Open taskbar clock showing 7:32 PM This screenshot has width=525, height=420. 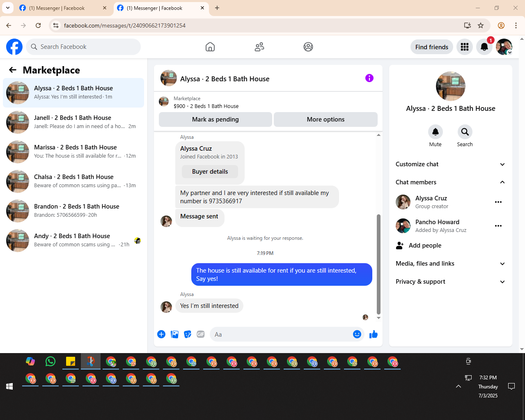click(488, 386)
